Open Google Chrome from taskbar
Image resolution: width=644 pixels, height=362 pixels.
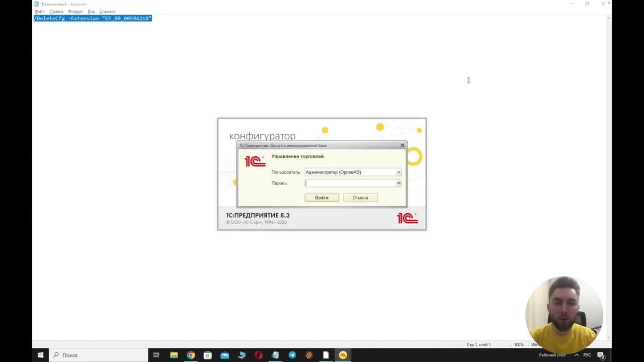(x=191, y=355)
